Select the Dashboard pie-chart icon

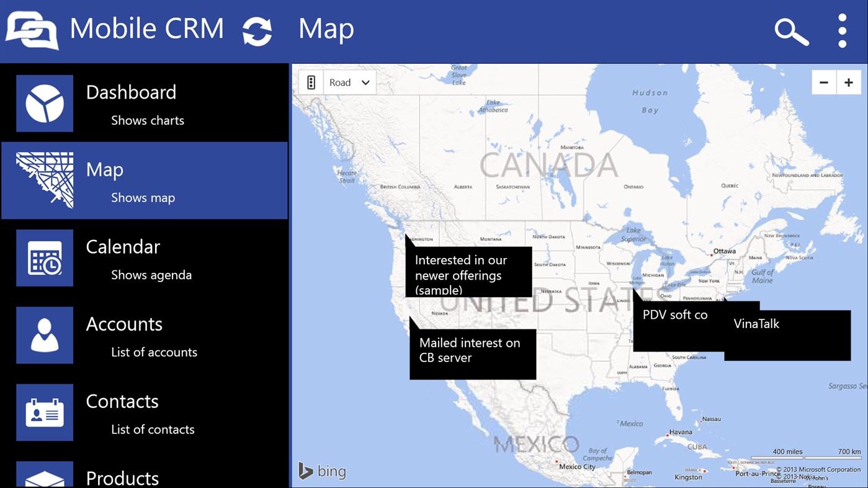click(x=44, y=103)
